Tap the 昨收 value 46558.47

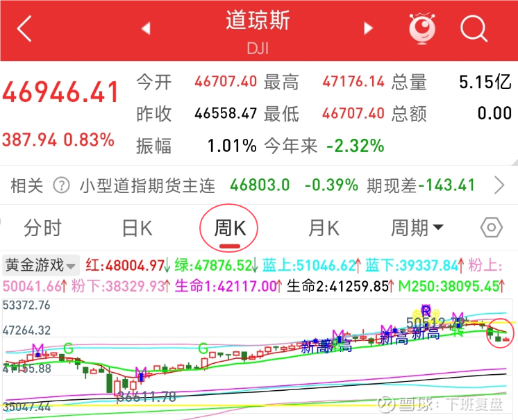(226, 113)
